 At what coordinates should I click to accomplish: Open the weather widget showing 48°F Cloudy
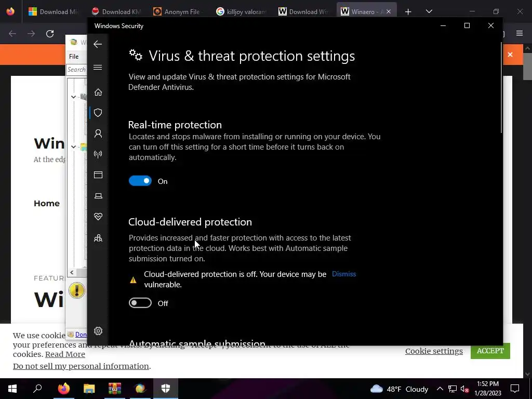399,389
